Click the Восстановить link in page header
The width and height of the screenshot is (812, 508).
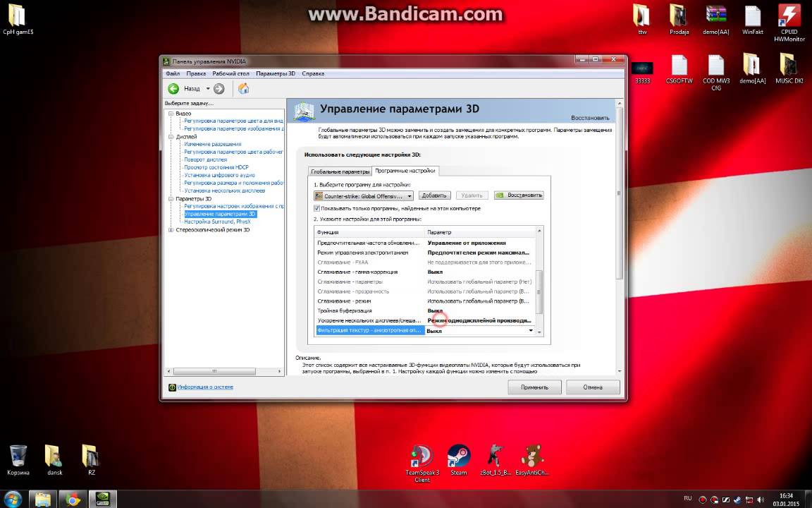pos(590,118)
